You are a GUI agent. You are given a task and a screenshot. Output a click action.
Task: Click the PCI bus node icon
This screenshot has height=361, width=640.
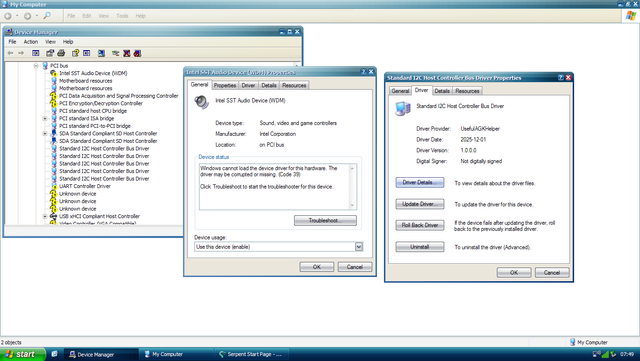[x=45, y=66]
